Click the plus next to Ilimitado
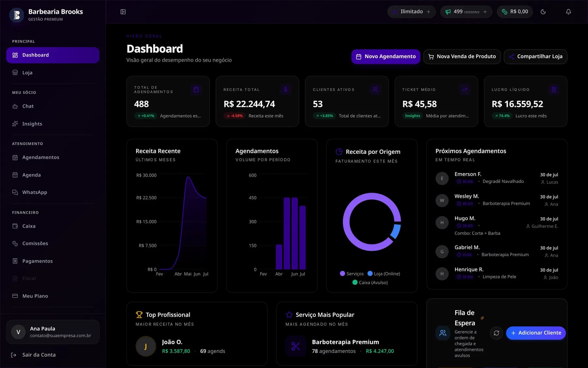 pyautogui.click(x=429, y=12)
